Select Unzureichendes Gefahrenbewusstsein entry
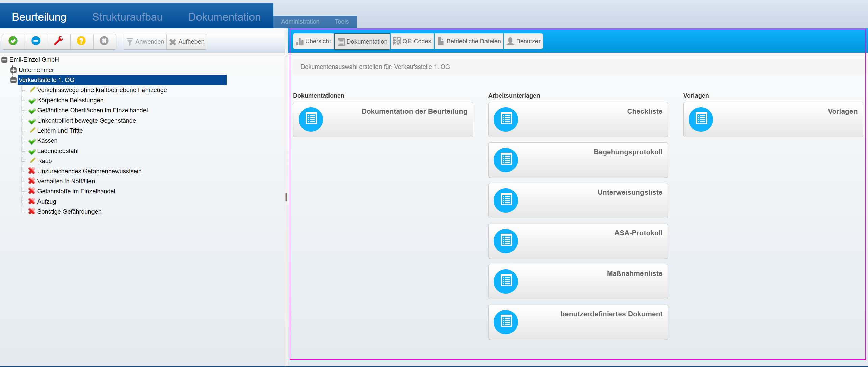Viewport: 868px width, 367px height. click(89, 171)
